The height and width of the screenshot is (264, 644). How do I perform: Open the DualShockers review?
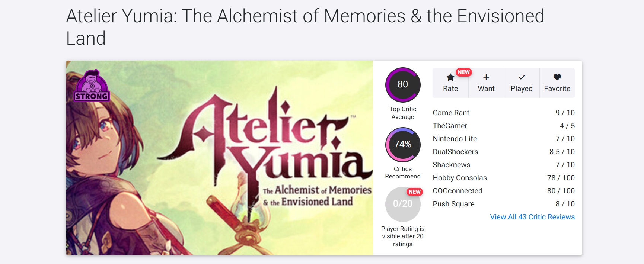coord(455,152)
